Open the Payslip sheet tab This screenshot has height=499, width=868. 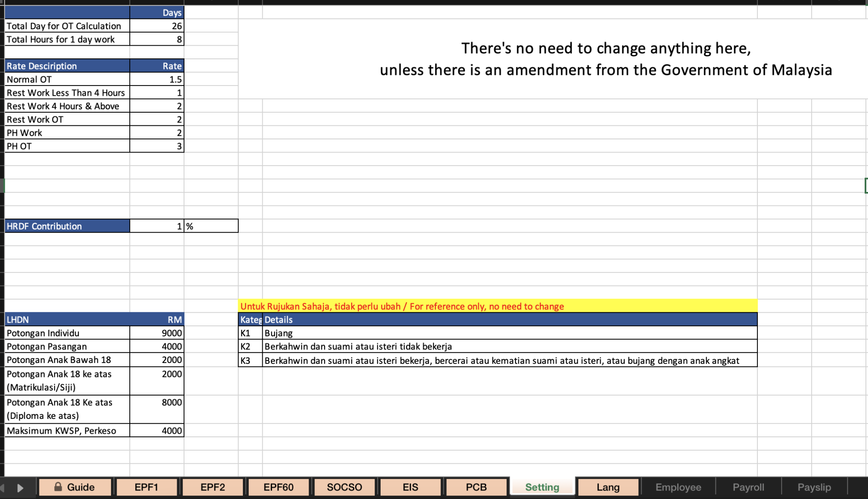click(x=814, y=487)
